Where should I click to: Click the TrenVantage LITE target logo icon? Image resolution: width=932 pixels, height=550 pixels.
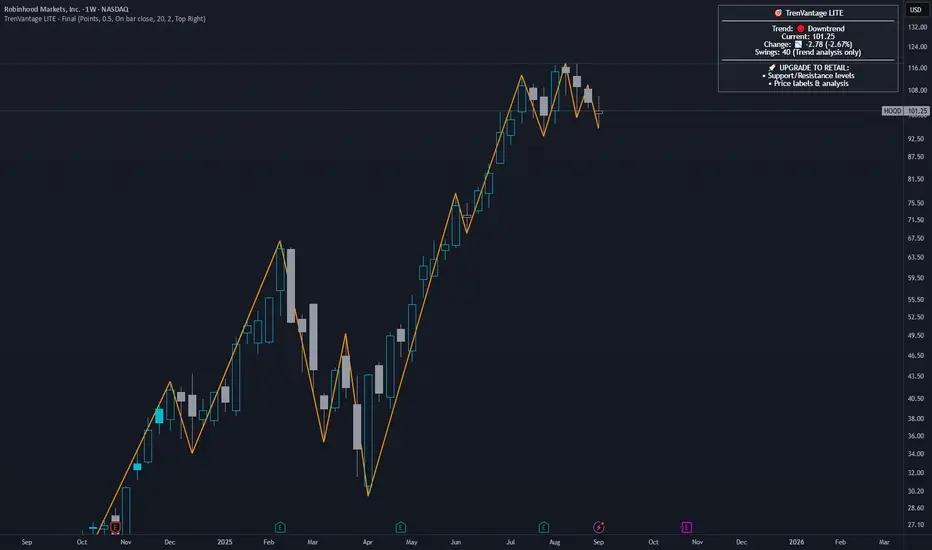[x=778, y=13]
